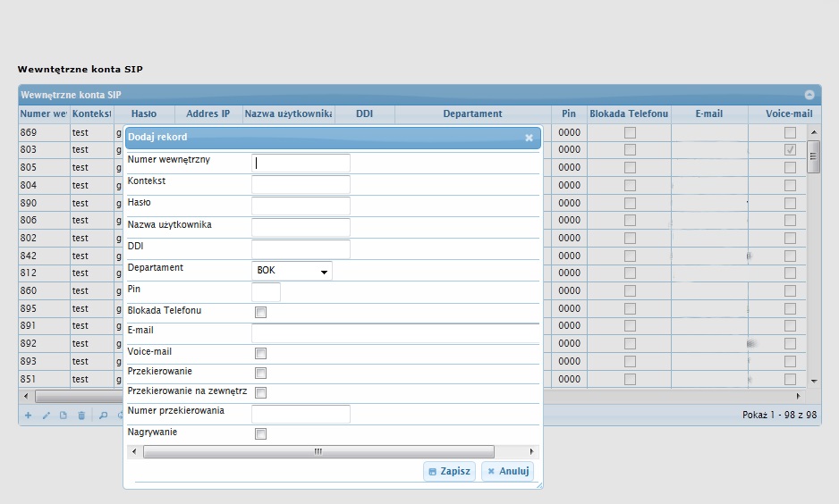839x504 pixels.
Task: Click the dialog horizontal scrollbar right arrow
Action: 531,451
